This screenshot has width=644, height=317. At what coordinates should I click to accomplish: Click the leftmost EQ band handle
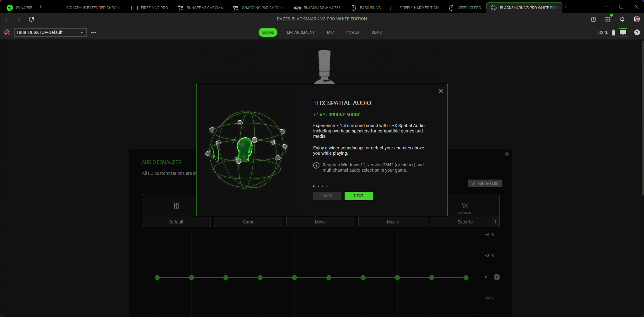pyautogui.click(x=157, y=277)
